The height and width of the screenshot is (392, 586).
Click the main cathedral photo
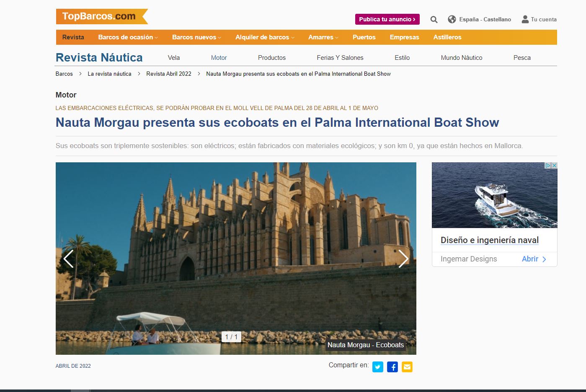(x=236, y=259)
